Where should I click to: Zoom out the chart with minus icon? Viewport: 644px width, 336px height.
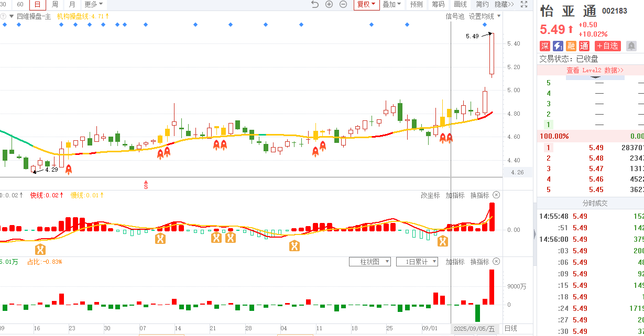tap(343, 4)
